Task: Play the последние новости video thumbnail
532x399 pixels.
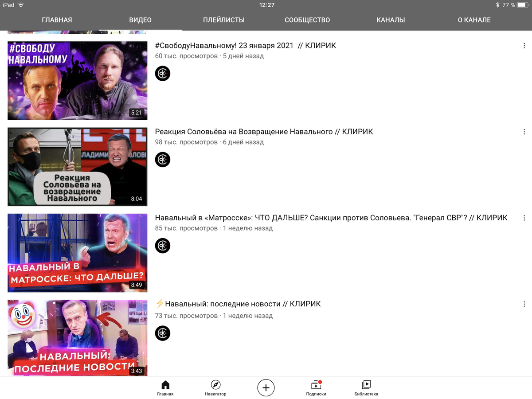Action: click(x=78, y=338)
